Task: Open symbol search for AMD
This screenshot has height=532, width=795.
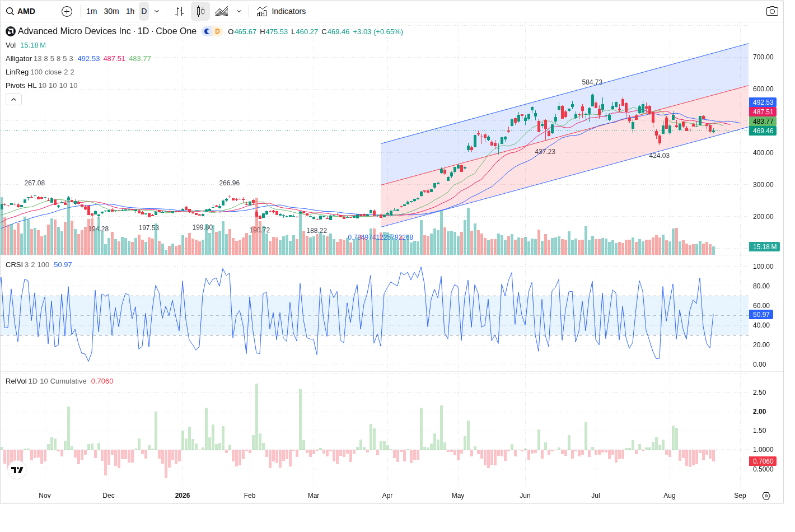Action: tap(21, 11)
